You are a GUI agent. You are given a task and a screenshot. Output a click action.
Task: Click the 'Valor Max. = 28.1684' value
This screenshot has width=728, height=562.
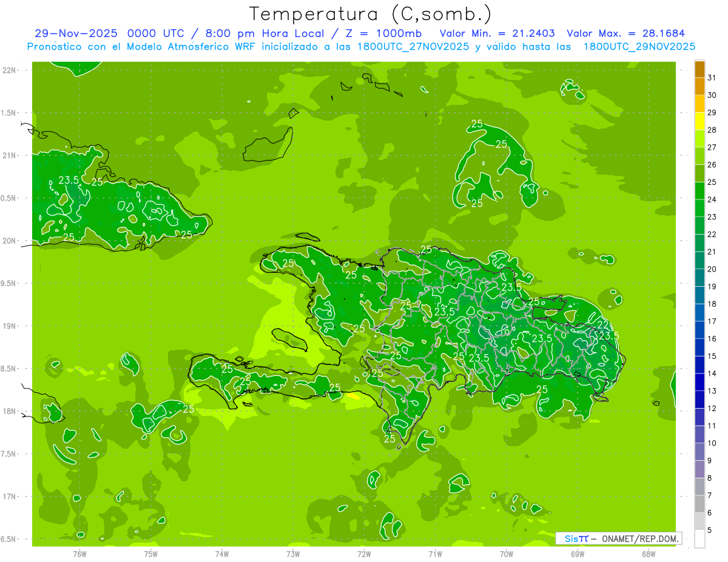(625, 33)
